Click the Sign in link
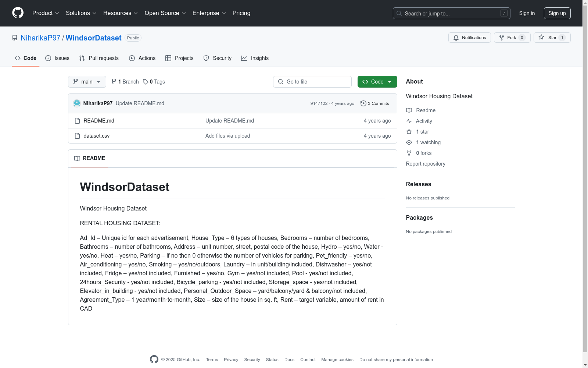 tap(527, 13)
